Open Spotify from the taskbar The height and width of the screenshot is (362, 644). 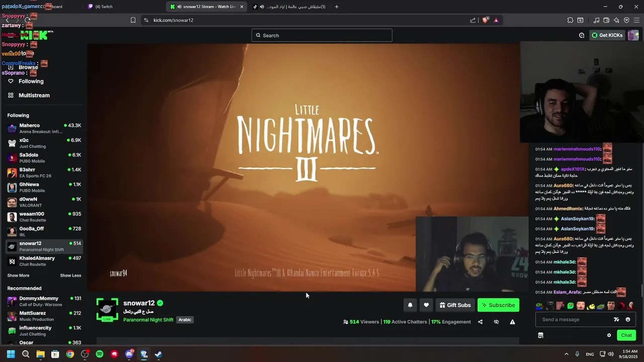100,354
